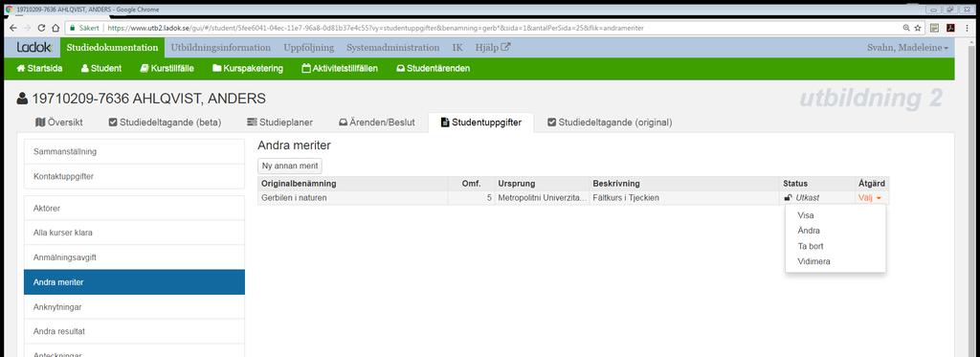This screenshot has height=357, width=980.
Task: Bookmark page with the star icon
Action: [x=918, y=28]
